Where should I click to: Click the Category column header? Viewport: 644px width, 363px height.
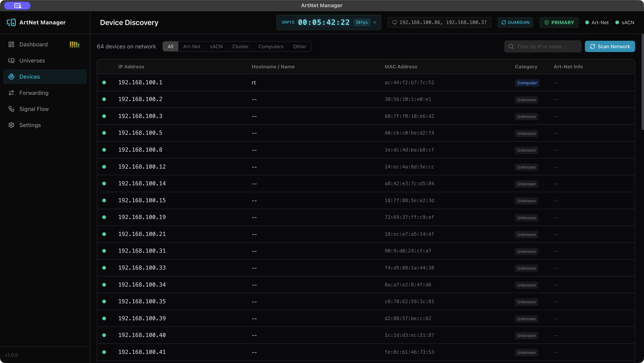(526, 67)
